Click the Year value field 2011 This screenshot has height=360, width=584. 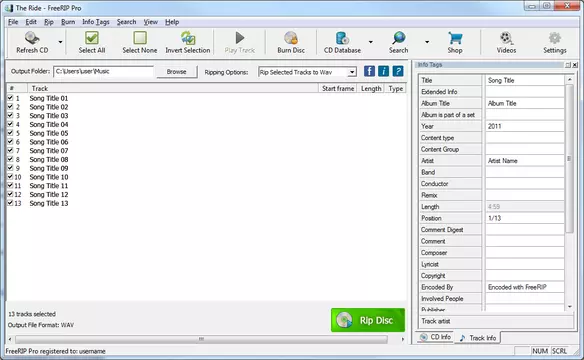[524, 126]
